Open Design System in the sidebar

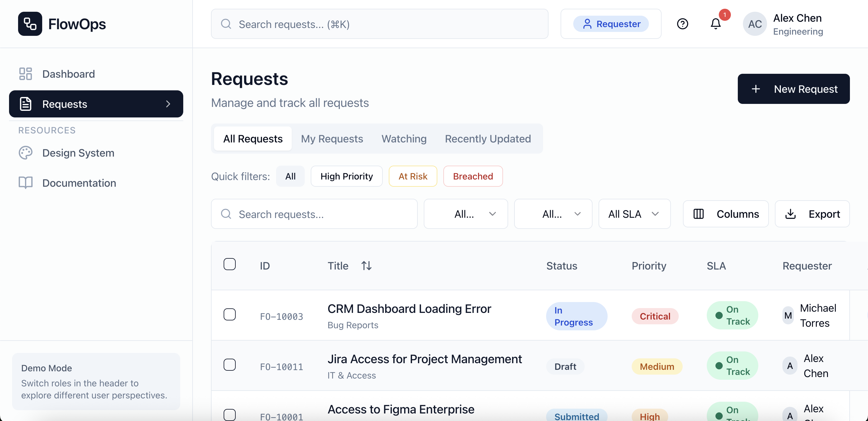[x=96, y=153]
